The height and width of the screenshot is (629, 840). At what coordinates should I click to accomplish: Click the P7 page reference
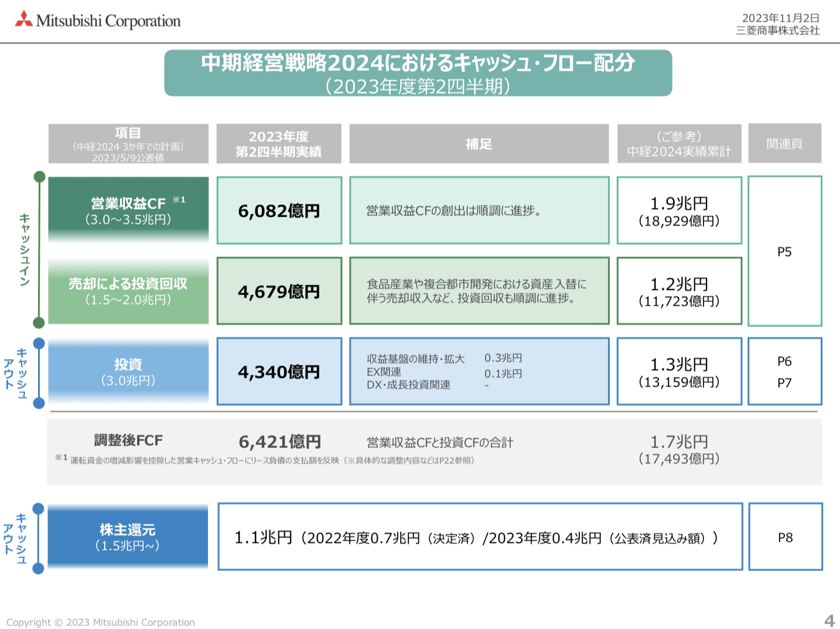(x=784, y=383)
